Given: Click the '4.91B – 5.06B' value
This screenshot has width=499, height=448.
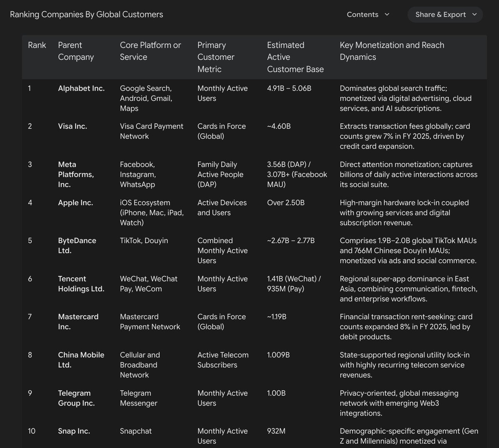Looking at the screenshot, I should point(289,89).
